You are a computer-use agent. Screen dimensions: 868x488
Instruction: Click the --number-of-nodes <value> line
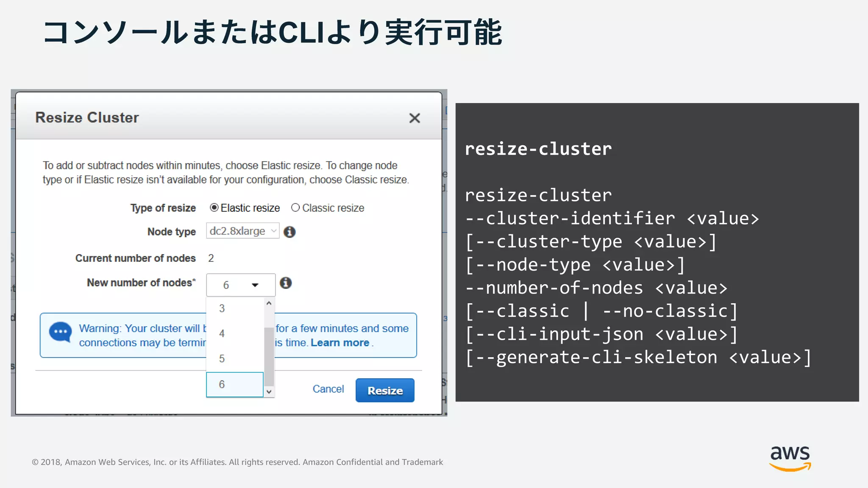point(596,288)
